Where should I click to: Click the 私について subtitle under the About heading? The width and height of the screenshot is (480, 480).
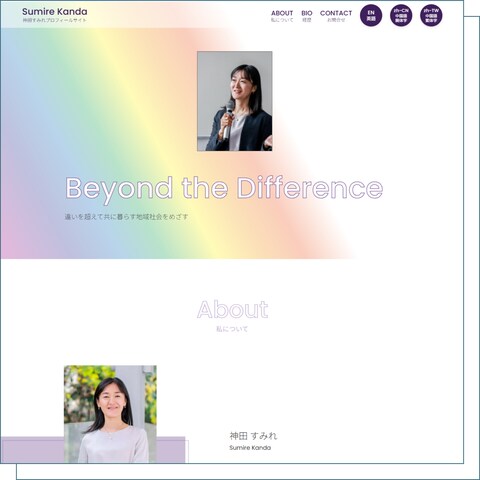tap(232, 329)
